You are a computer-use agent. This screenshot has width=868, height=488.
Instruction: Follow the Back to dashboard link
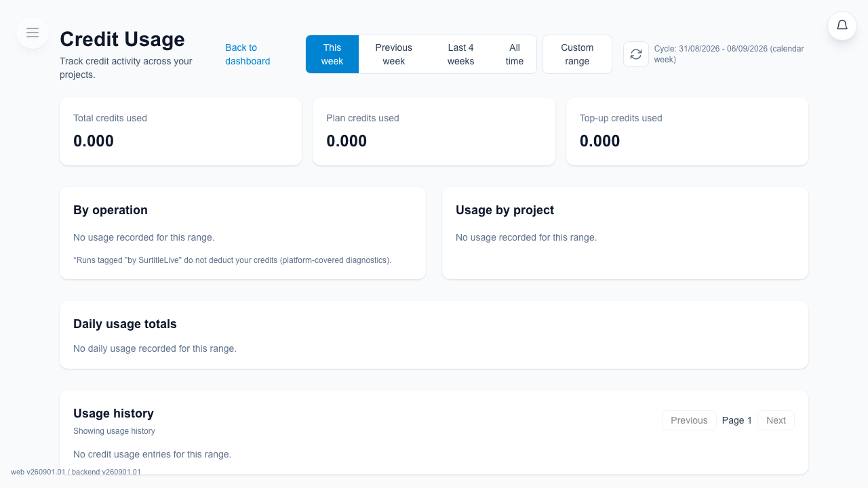point(248,54)
